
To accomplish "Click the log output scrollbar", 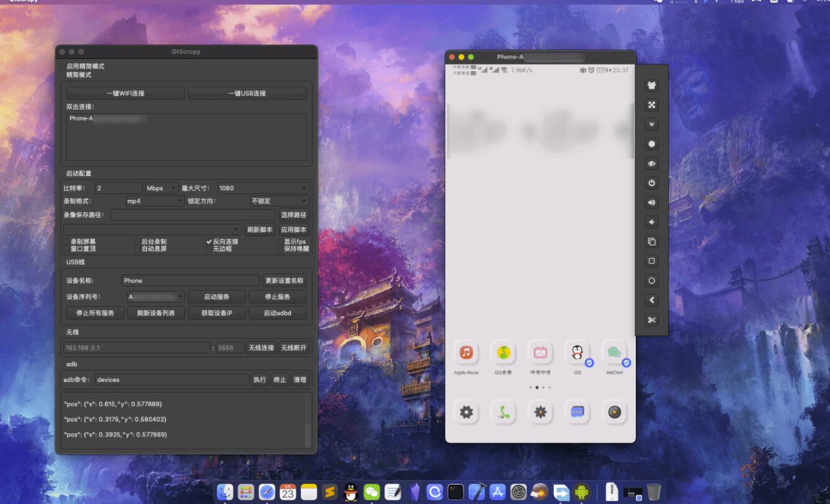I will point(308,436).
